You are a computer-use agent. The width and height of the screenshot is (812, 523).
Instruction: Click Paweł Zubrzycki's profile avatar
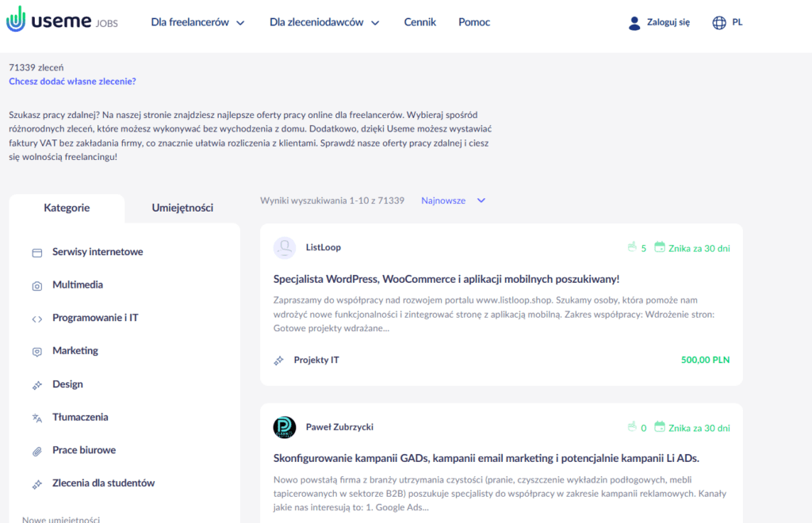pyautogui.click(x=285, y=428)
